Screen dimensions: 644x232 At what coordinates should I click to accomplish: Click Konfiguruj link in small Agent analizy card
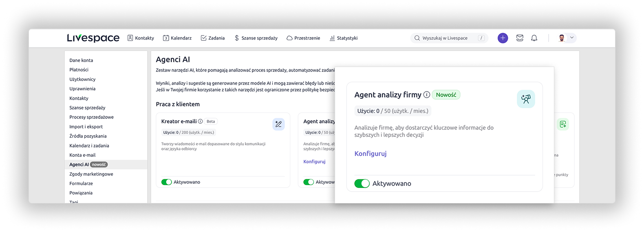click(314, 162)
